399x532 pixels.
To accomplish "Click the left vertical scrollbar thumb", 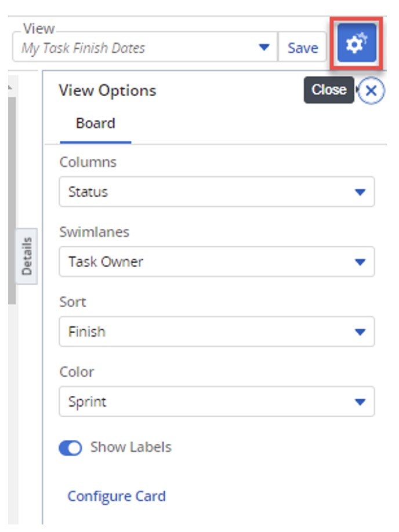I will click(x=12, y=200).
